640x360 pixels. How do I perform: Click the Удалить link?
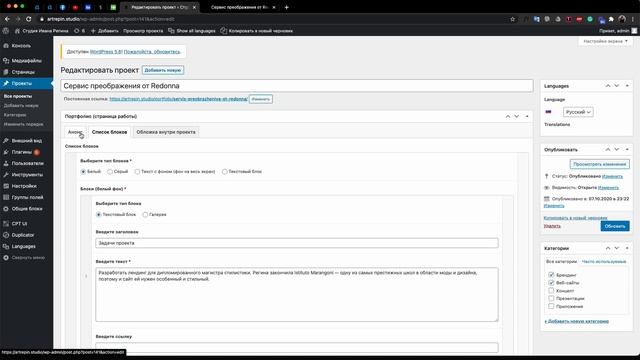(x=552, y=226)
